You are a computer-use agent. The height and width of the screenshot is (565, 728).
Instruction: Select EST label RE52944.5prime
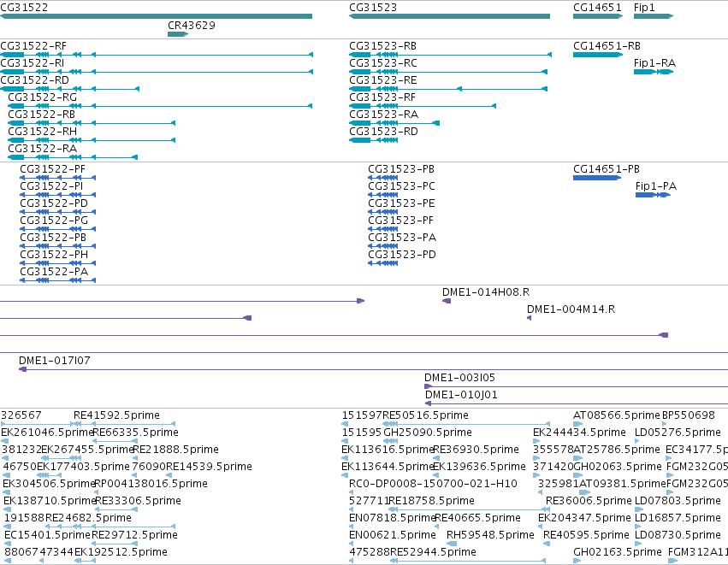[x=433, y=552]
